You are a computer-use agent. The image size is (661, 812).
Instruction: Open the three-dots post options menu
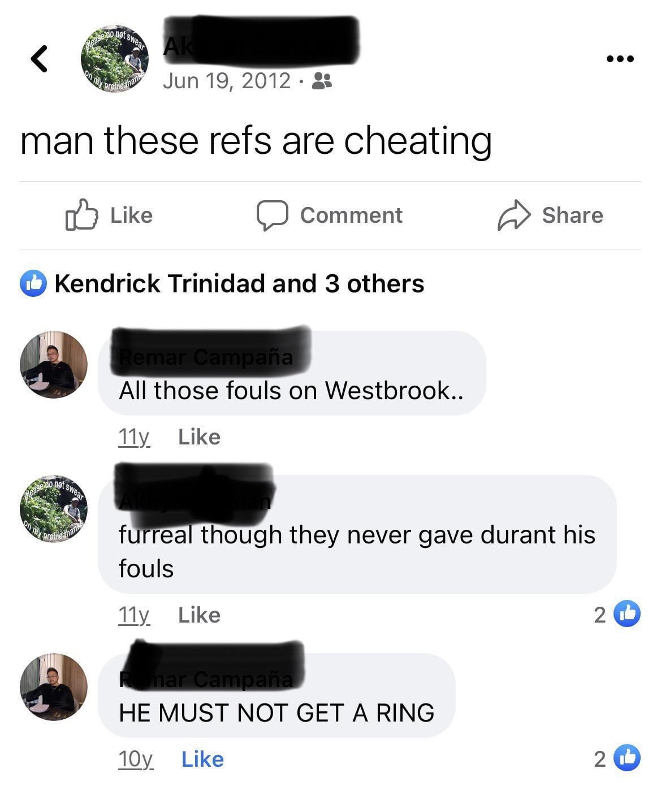tap(620, 58)
